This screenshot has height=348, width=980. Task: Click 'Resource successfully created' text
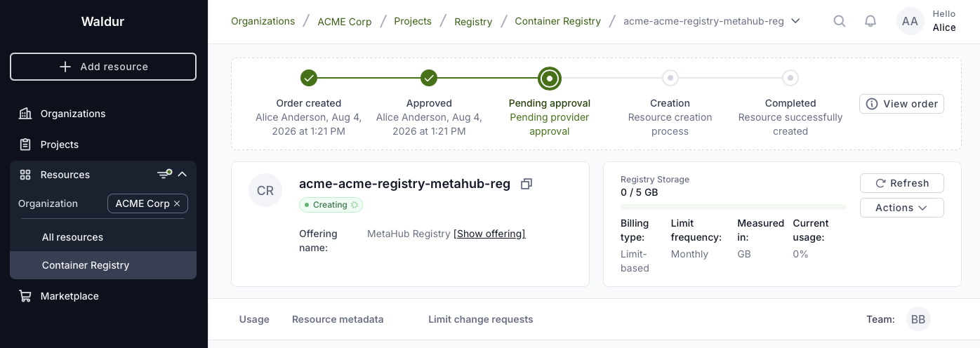coord(790,124)
